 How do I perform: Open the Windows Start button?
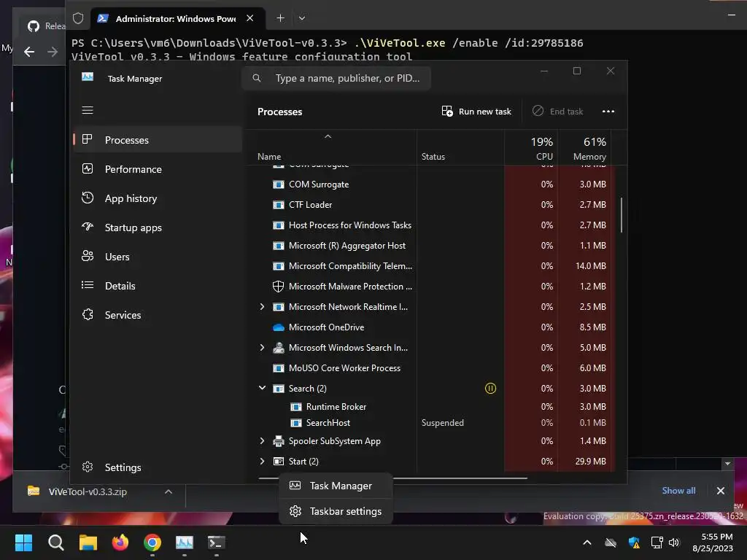(x=23, y=542)
